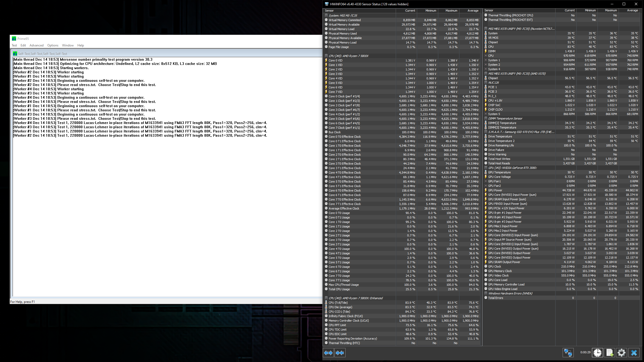Start logging with the sheet-plus icon
The height and width of the screenshot is (362, 644).
pos(610,353)
